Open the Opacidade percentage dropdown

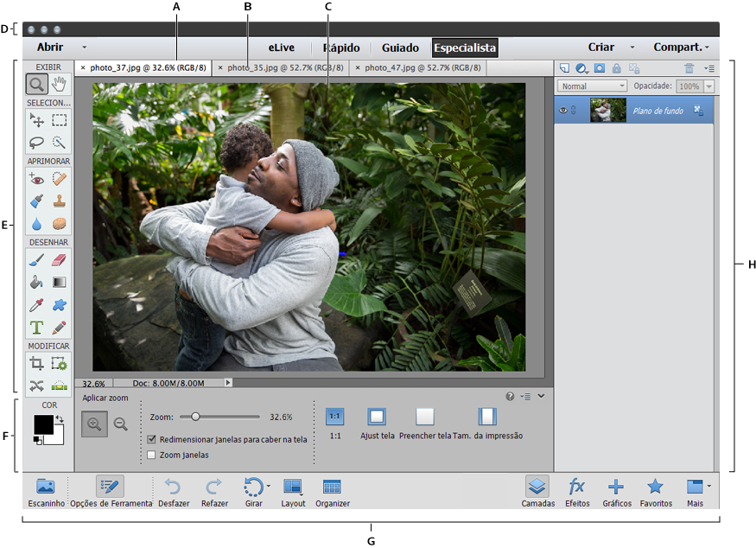click(709, 86)
